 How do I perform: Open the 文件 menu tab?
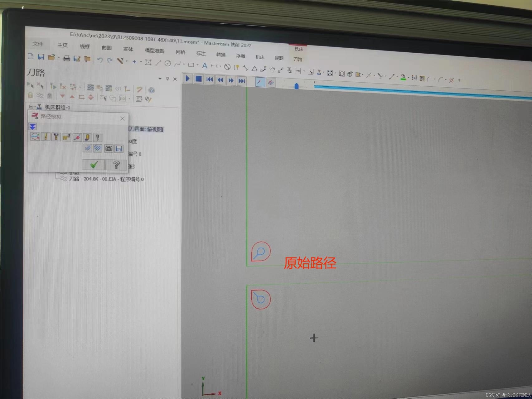click(x=38, y=44)
